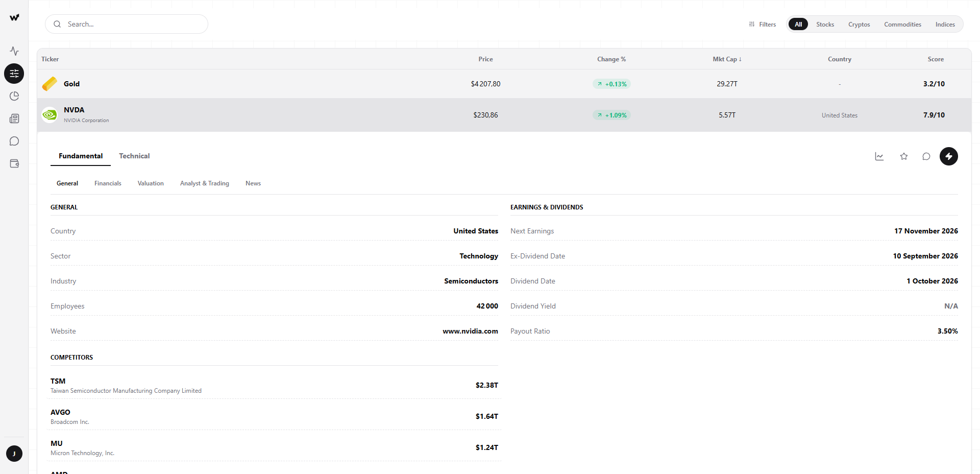
Task: Open the Analyst & Trading sub-tab
Action: [205, 183]
